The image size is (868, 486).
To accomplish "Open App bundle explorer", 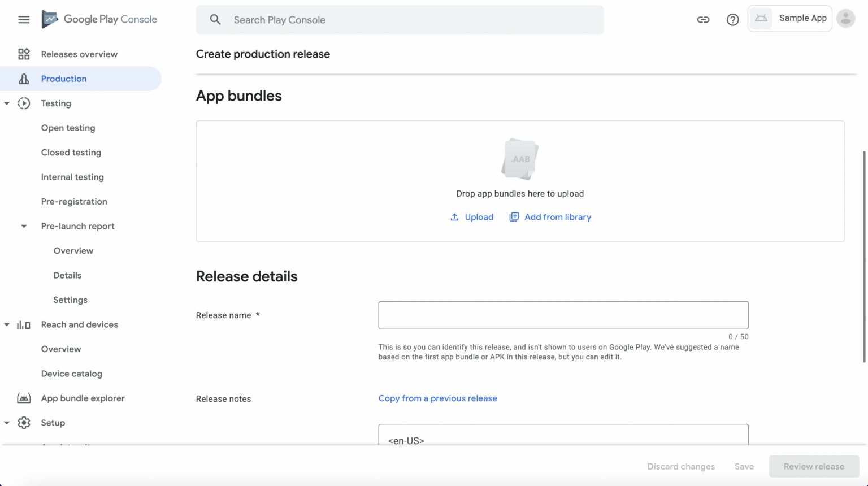I will click(x=83, y=398).
